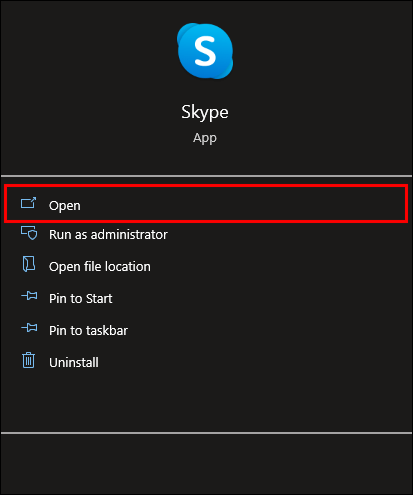Viewport: 413px width, 495px height.
Task: Click the App type label under Skype
Action: point(205,138)
